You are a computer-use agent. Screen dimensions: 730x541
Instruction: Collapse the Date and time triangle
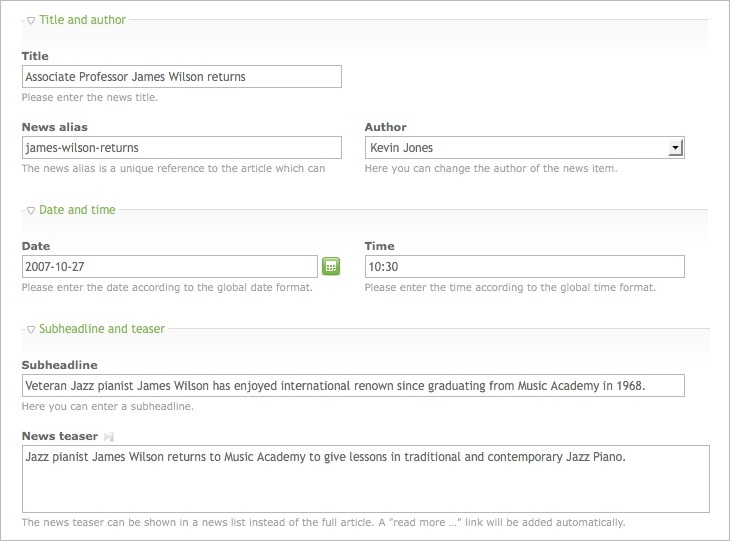pyautogui.click(x=31, y=210)
